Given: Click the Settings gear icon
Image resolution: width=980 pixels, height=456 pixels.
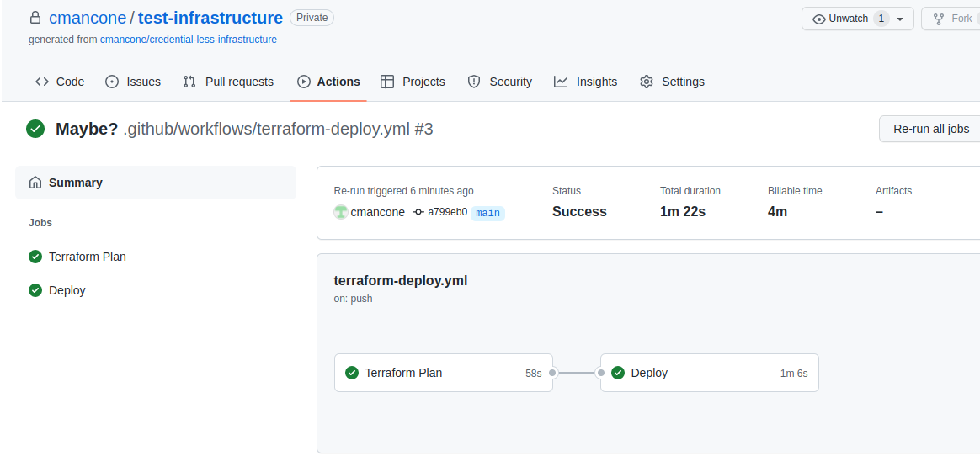Looking at the screenshot, I should tap(647, 82).
